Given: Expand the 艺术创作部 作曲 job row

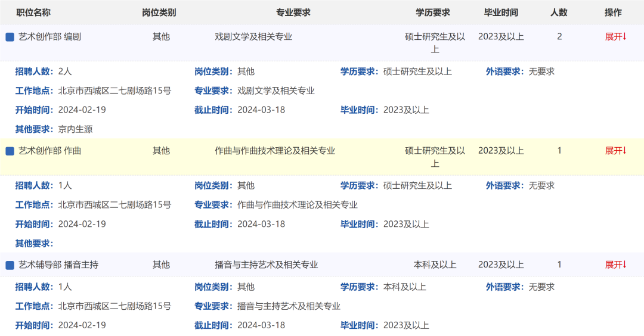Looking at the screenshot, I should (615, 151).
